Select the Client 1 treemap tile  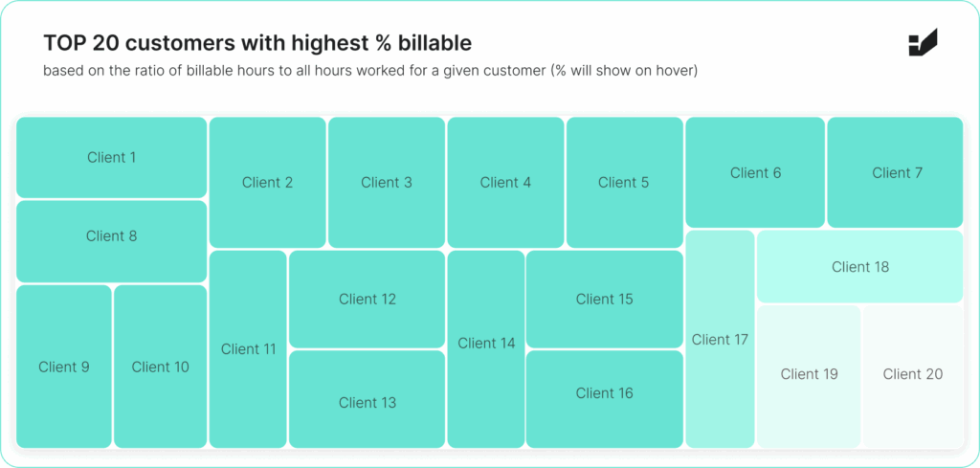click(x=112, y=158)
